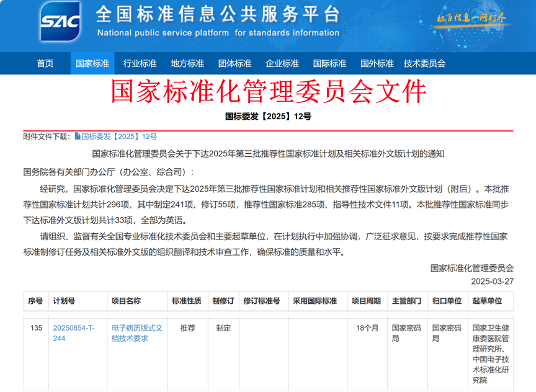Open 企业标准 navigation item
Image resolution: width=536 pixels, height=392 pixels.
(x=282, y=63)
